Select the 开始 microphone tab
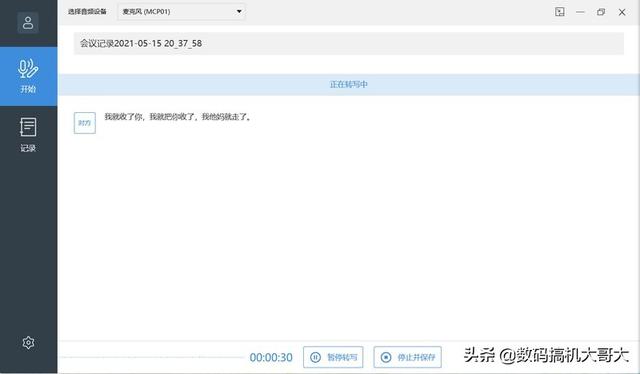 tap(29, 76)
